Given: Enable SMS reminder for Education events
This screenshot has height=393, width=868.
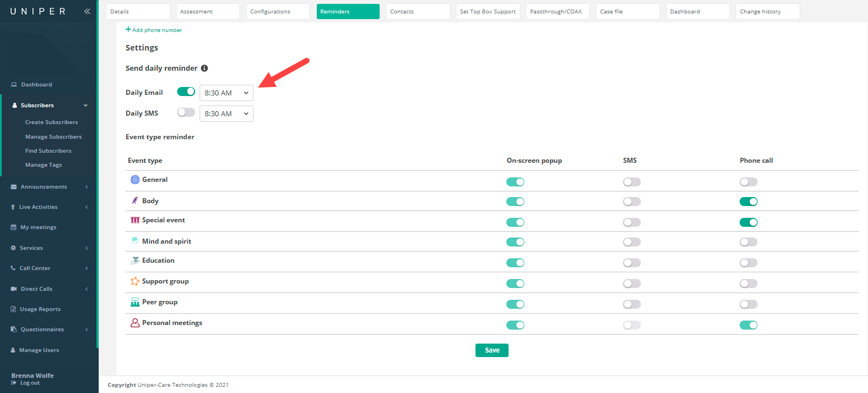Looking at the screenshot, I should (x=632, y=263).
